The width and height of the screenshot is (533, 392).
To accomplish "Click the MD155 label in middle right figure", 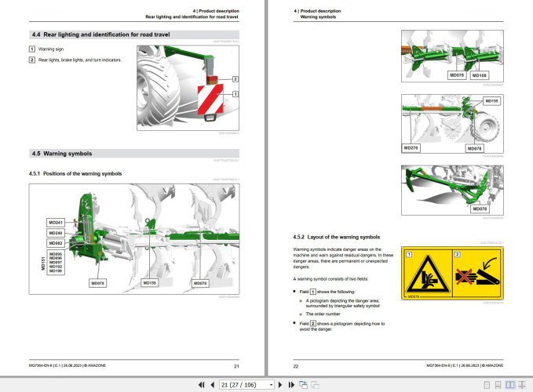I will (x=491, y=101).
